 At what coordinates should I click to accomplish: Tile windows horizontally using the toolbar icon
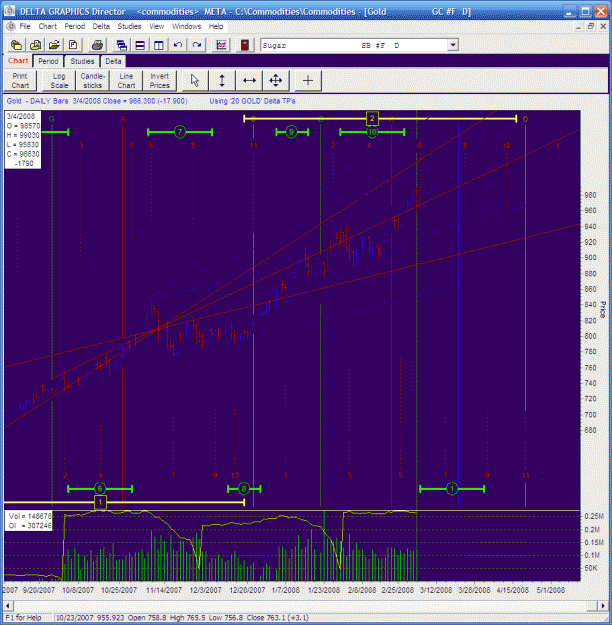tap(140, 45)
